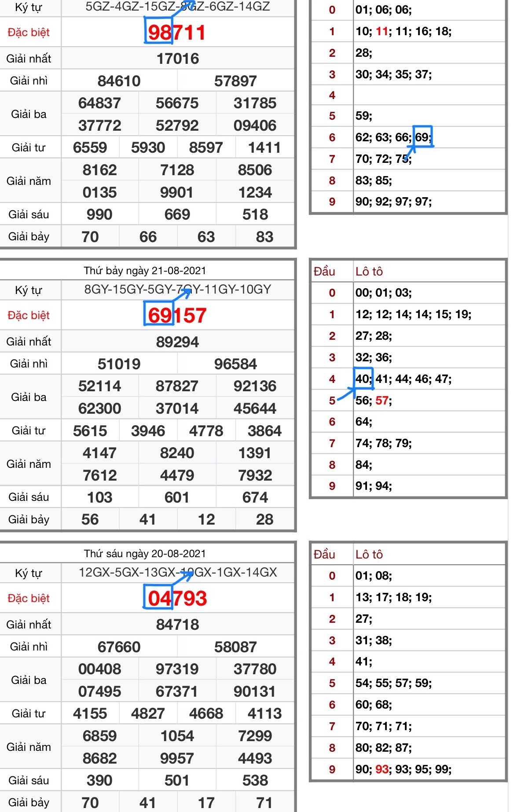
Task: Select loto row 56; 57;
Action: point(374,400)
